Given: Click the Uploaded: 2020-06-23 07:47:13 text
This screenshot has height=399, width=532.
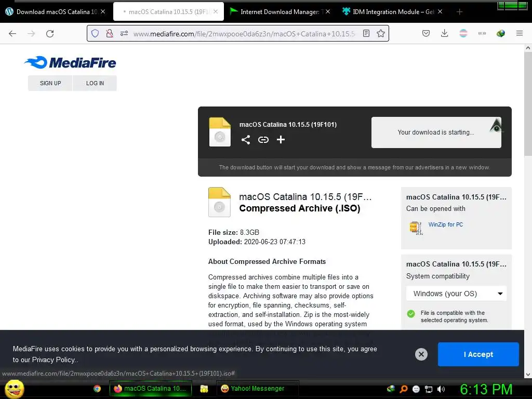Looking at the screenshot, I should 257,242.
